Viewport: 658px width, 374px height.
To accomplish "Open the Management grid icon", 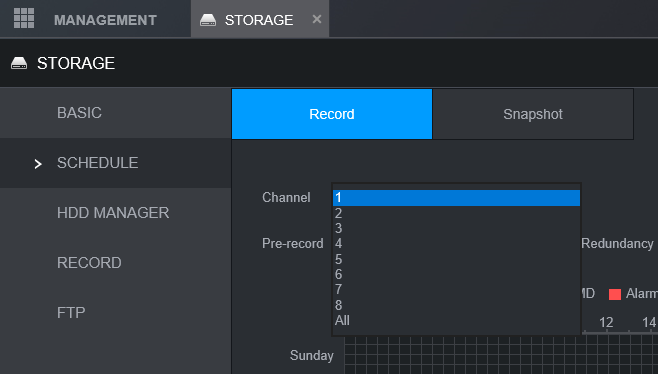I will pyautogui.click(x=24, y=18).
